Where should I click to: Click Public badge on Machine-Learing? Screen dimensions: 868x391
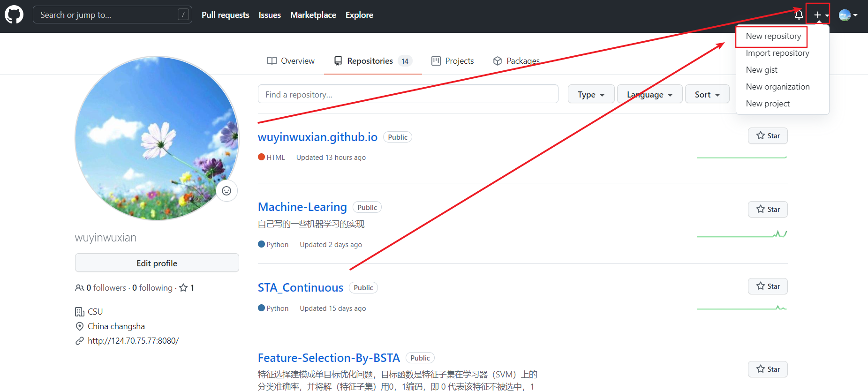(367, 207)
